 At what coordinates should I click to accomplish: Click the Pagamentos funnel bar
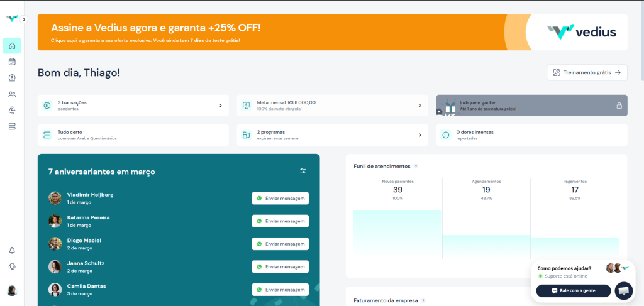tap(575, 248)
